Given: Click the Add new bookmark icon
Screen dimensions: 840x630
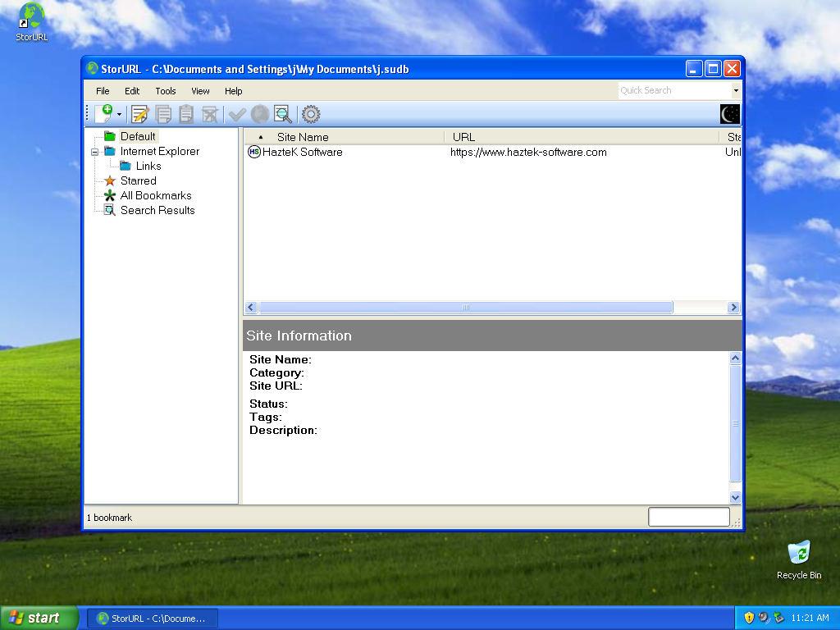Looking at the screenshot, I should (103, 114).
